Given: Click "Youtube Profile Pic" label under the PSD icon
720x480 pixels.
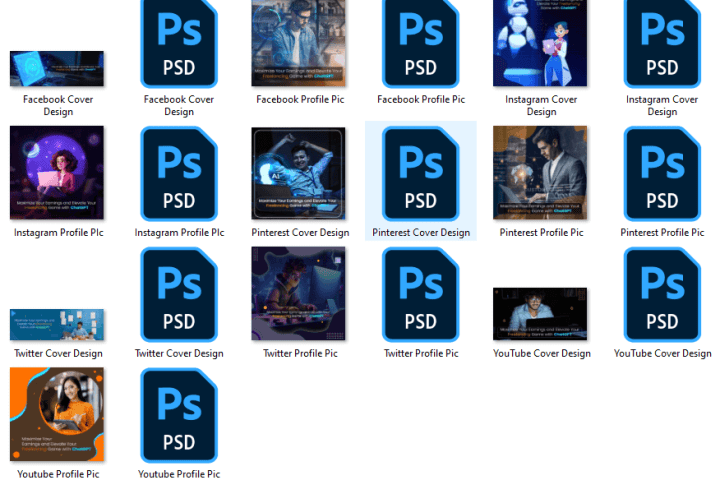Looking at the screenshot, I should point(179,474).
